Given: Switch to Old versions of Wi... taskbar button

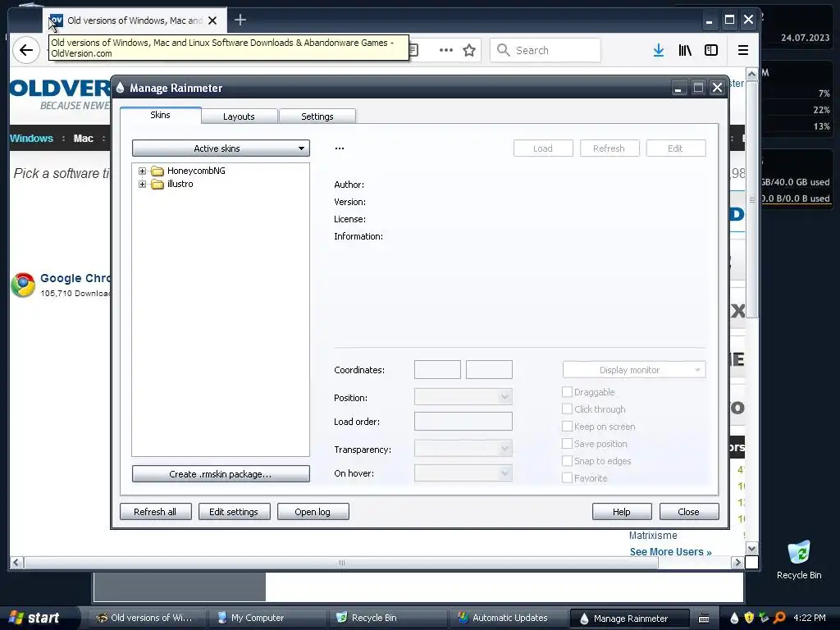Looking at the screenshot, I should coord(146,618).
